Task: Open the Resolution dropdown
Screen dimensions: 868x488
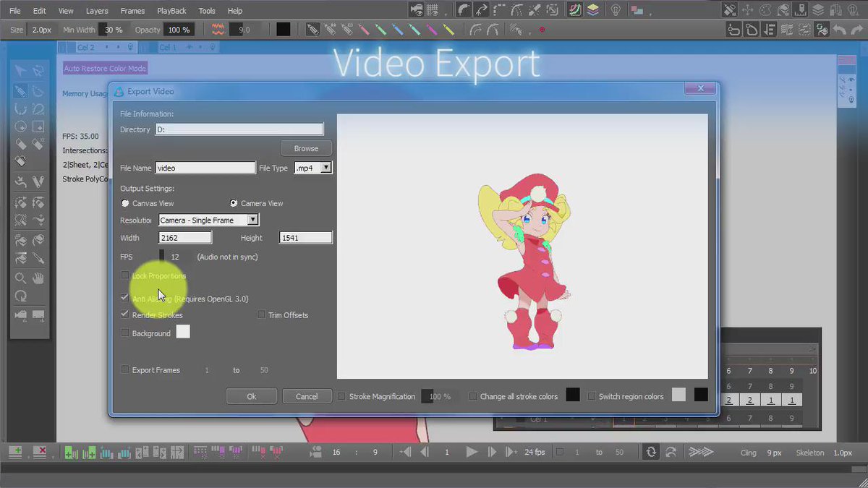Action: point(208,220)
